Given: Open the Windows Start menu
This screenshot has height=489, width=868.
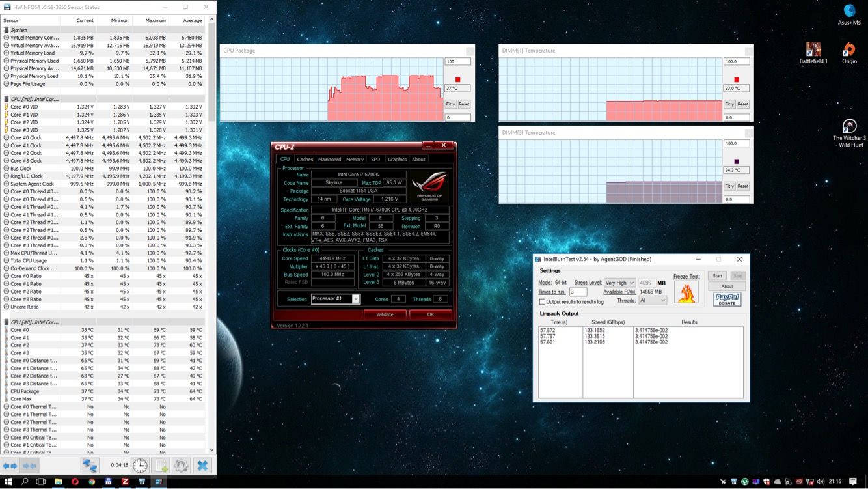Looking at the screenshot, I should 8,482.
